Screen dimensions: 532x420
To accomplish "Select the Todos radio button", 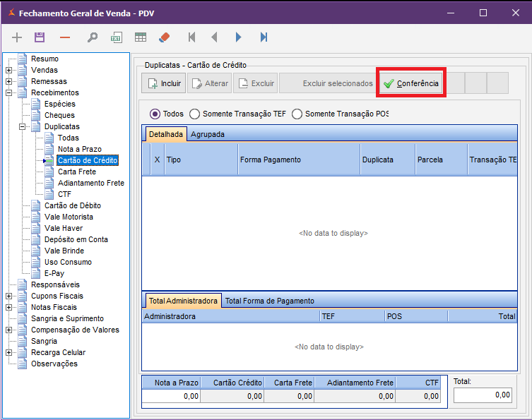I will (155, 114).
